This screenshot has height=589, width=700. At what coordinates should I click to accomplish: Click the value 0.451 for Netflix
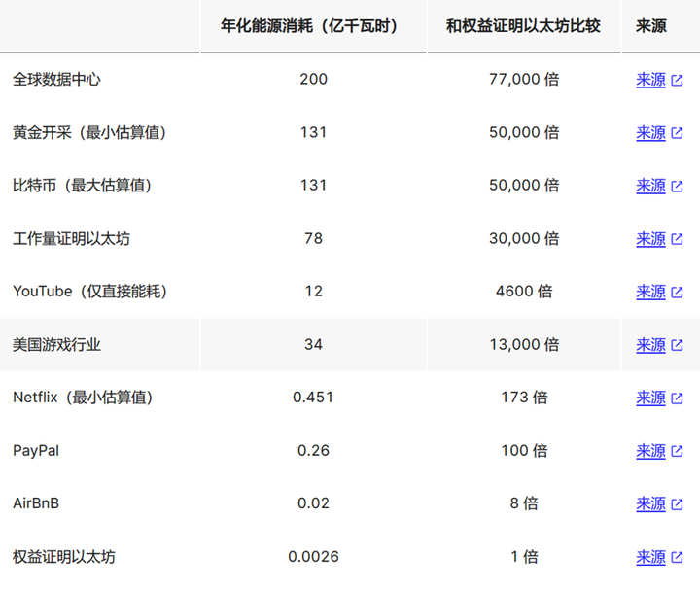313,398
